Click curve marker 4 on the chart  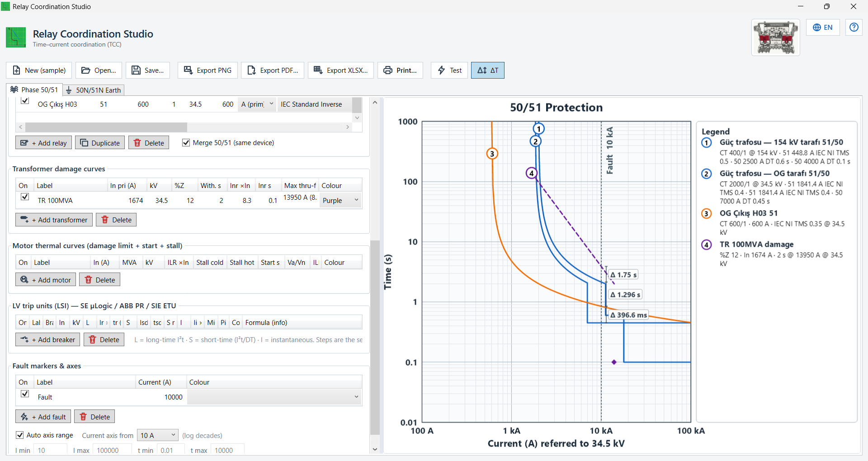(x=532, y=173)
